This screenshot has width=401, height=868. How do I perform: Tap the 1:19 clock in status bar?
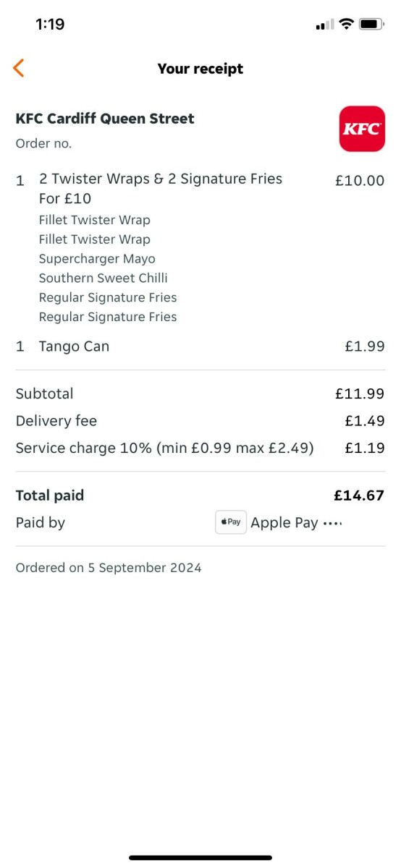pos(50,25)
